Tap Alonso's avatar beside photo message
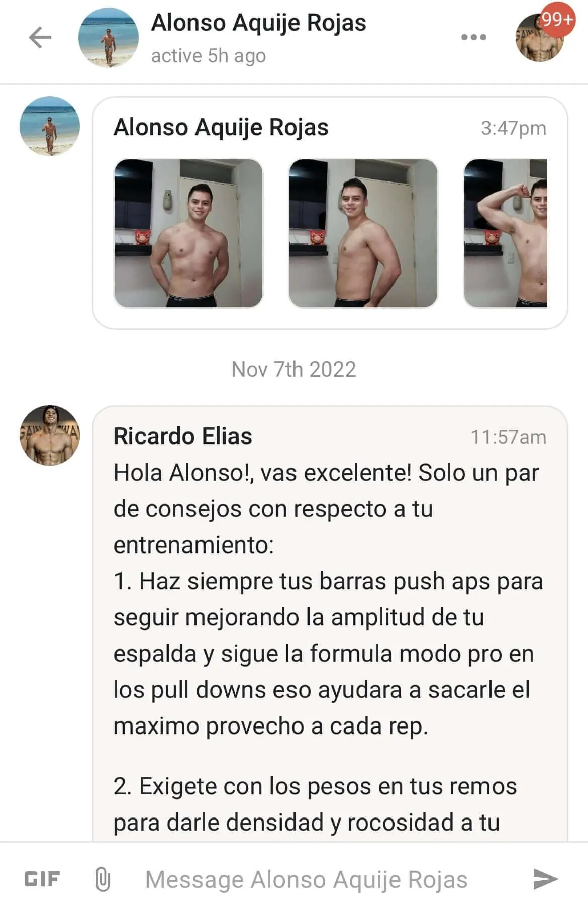 click(x=50, y=126)
